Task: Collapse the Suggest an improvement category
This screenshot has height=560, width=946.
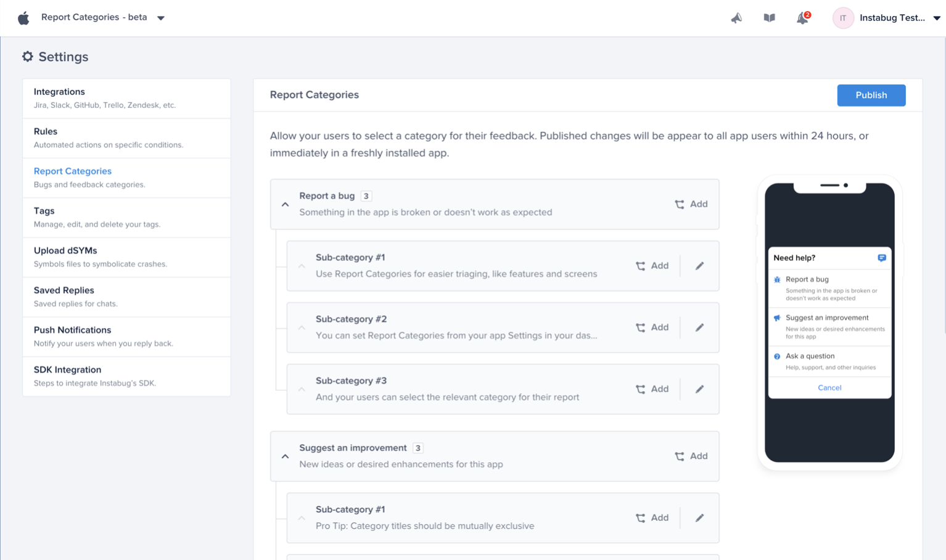Action: click(x=285, y=456)
